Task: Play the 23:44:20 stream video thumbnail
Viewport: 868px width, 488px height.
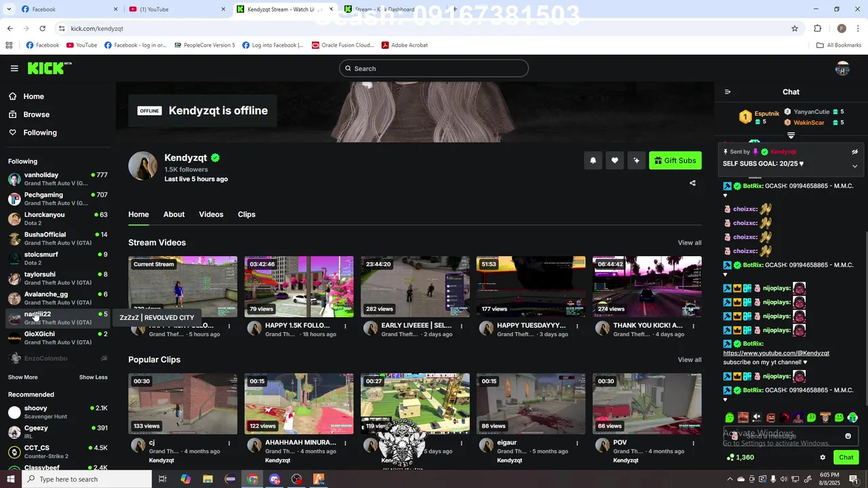Action: pyautogui.click(x=415, y=287)
